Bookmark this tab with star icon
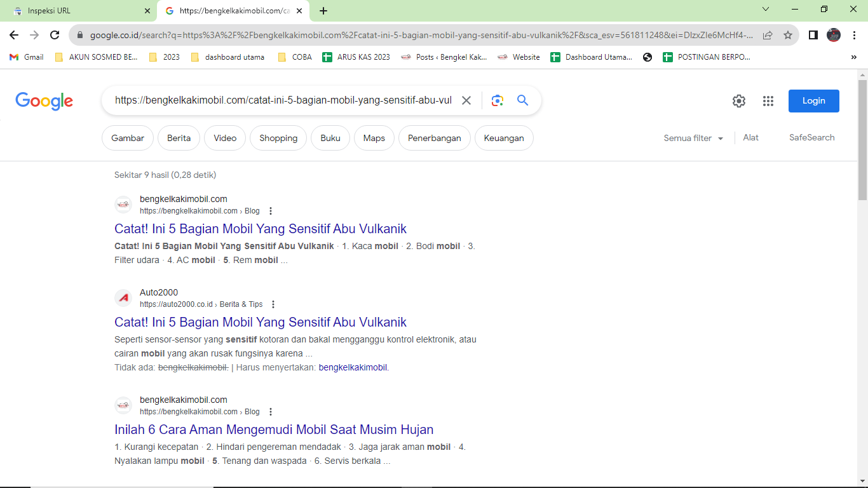The height and width of the screenshot is (488, 868). click(788, 35)
